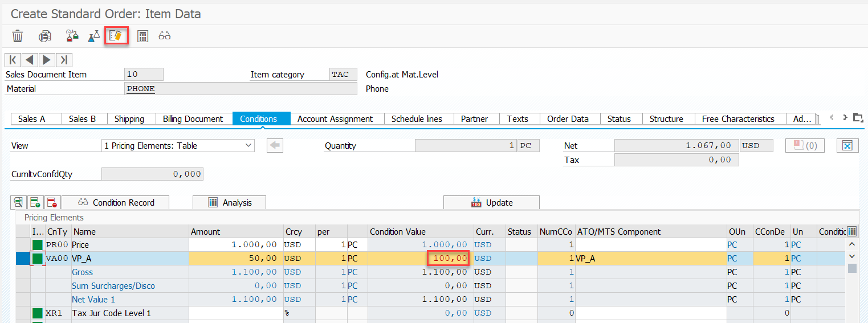Click the blue flask with triangle icon
Viewport: 868px width, 323px height.
(93, 36)
